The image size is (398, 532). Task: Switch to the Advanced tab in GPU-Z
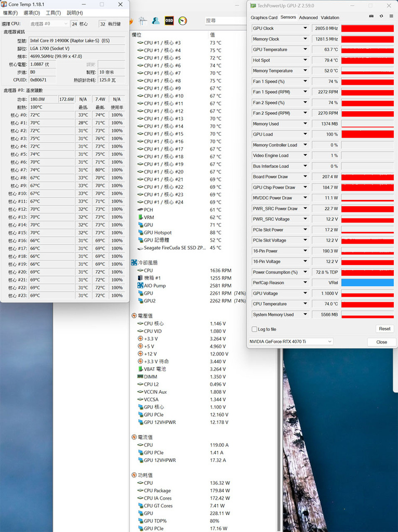pos(308,18)
